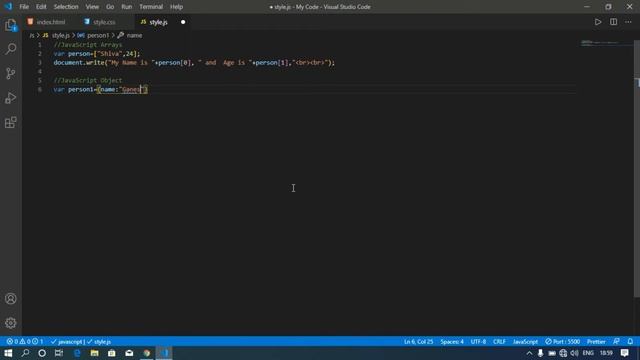Open the View menu
The height and width of the screenshot is (360, 640).
92,7
